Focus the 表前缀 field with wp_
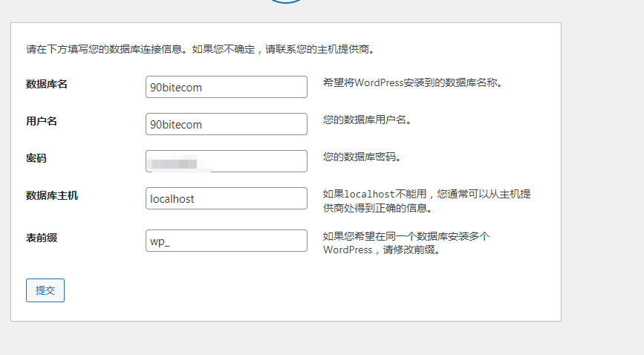The width and height of the screenshot is (644, 355). [227, 241]
